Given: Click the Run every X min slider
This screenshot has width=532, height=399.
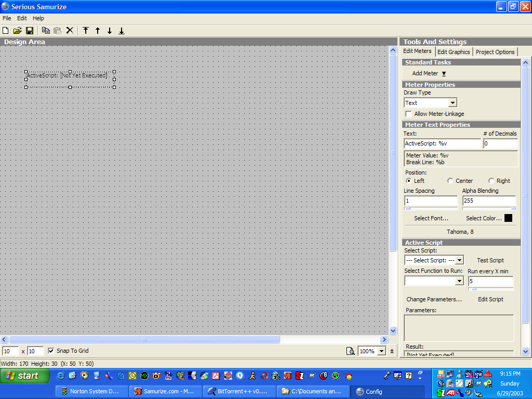Looking at the screenshot, I should tap(490, 289).
